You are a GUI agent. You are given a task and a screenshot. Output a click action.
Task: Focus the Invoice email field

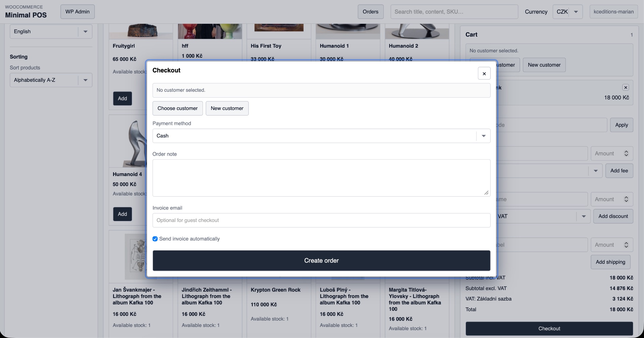pos(321,220)
